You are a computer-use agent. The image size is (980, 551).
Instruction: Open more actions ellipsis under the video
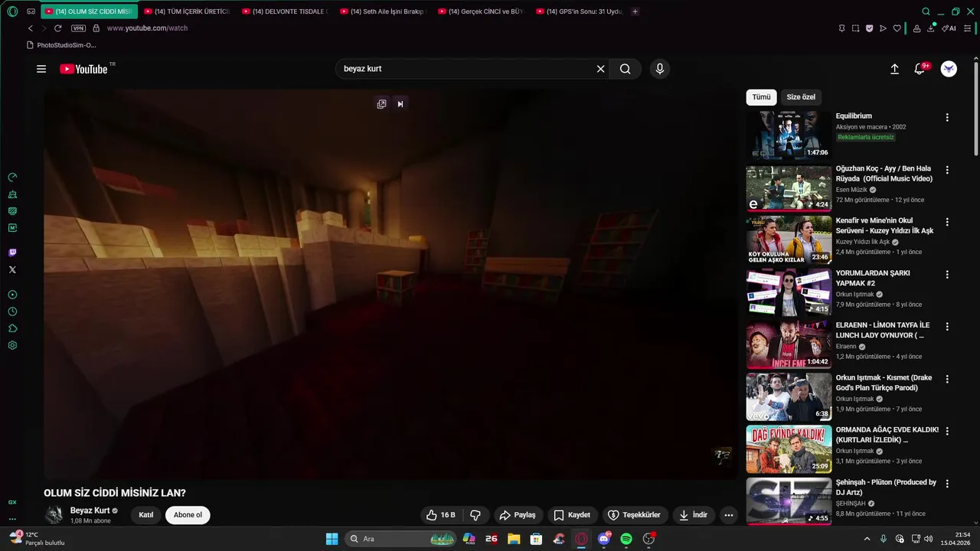coord(729,515)
